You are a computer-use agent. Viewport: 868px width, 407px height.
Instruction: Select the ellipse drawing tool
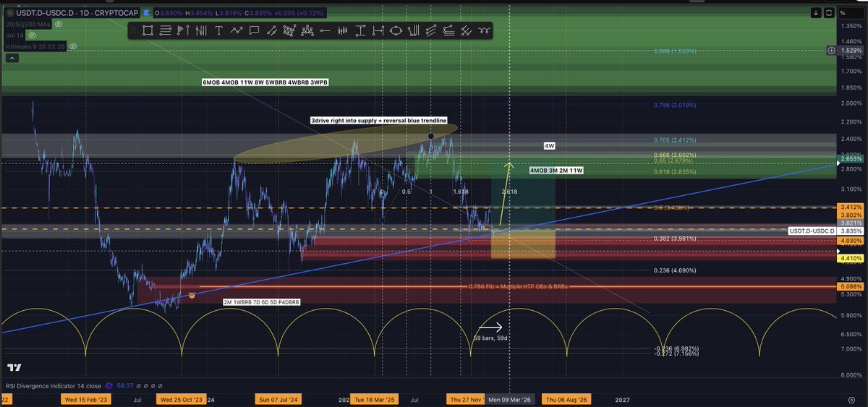(x=396, y=30)
